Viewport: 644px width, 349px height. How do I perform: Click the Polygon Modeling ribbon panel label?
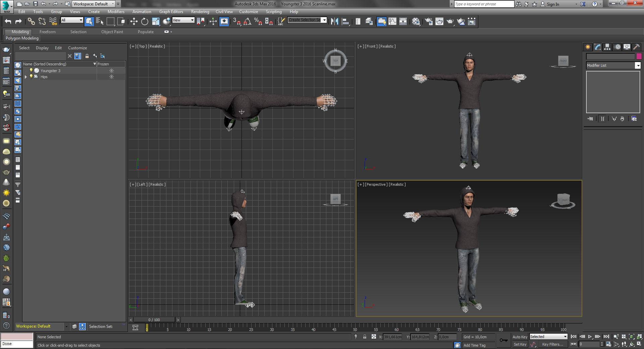coord(22,38)
